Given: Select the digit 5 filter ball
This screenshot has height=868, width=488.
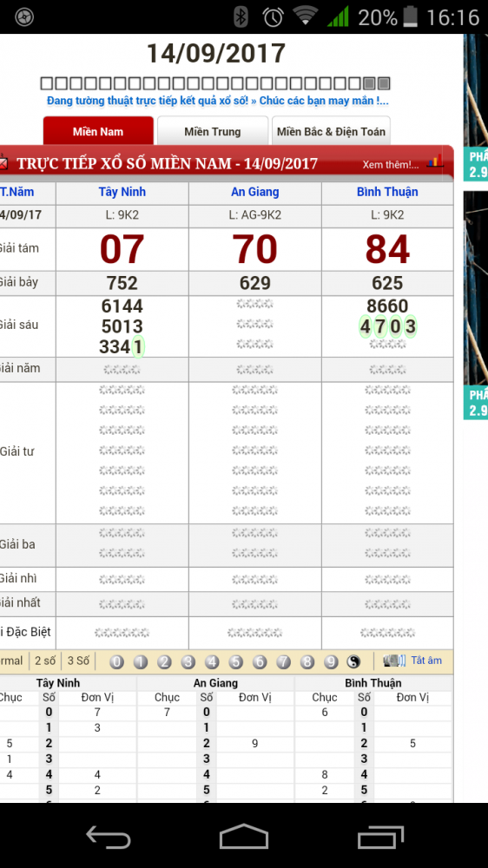Looking at the screenshot, I should click(236, 661).
